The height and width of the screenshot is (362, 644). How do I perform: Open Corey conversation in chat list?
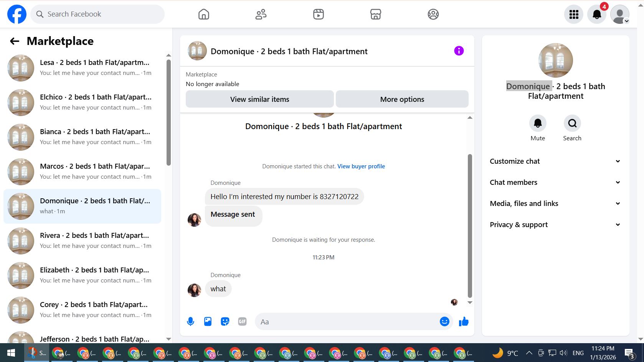point(83,310)
